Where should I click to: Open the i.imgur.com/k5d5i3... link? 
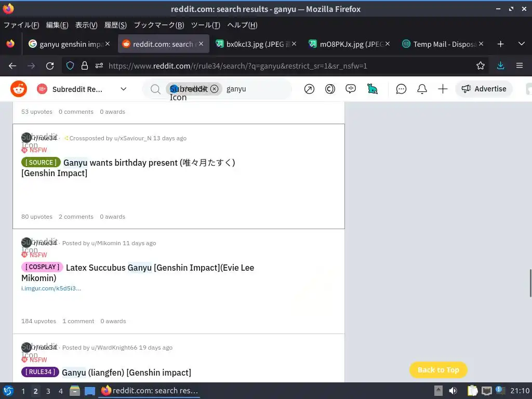(51, 288)
